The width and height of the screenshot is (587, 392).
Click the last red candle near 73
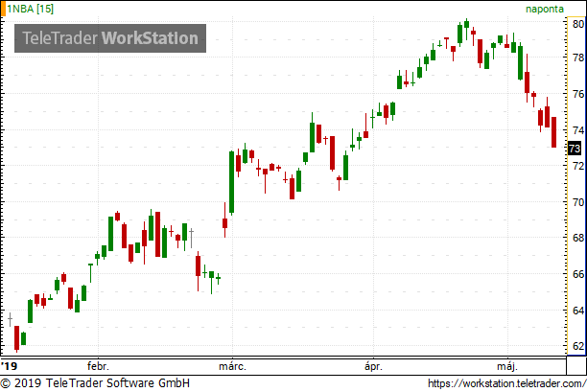pyautogui.click(x=553, y=132)
